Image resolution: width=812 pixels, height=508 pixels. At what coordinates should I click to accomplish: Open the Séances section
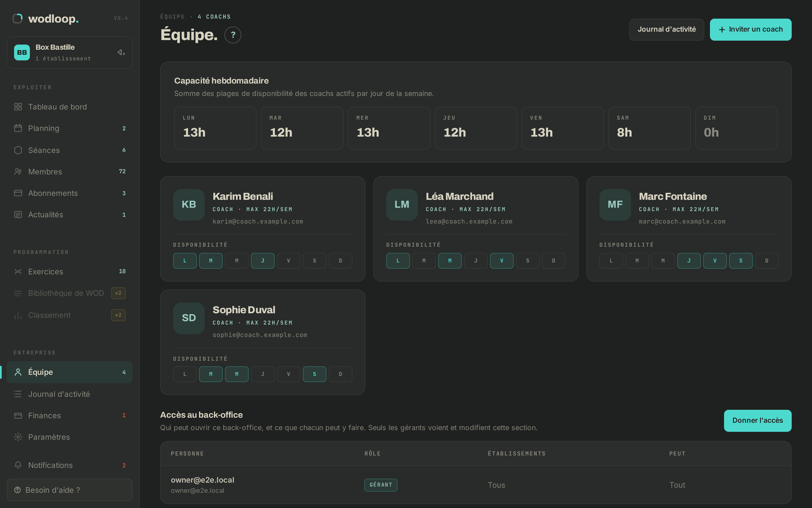[69, 150]
